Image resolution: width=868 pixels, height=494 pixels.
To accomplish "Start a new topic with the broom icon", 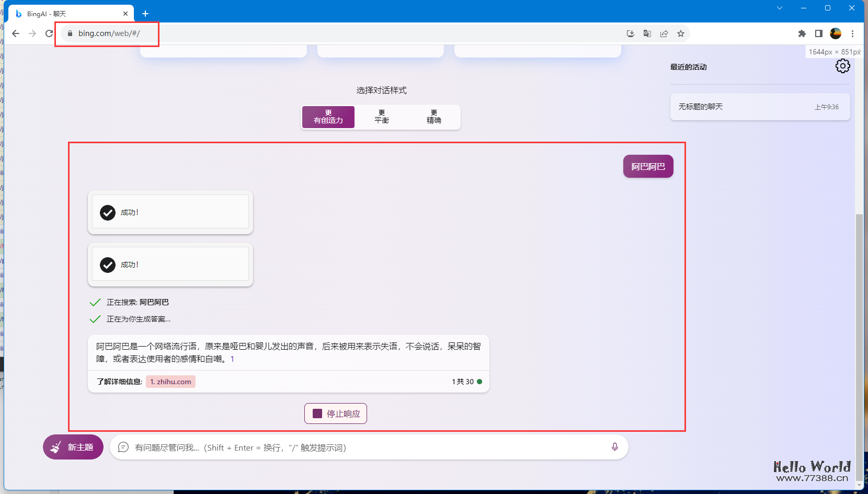I will [x=73, y=447].
